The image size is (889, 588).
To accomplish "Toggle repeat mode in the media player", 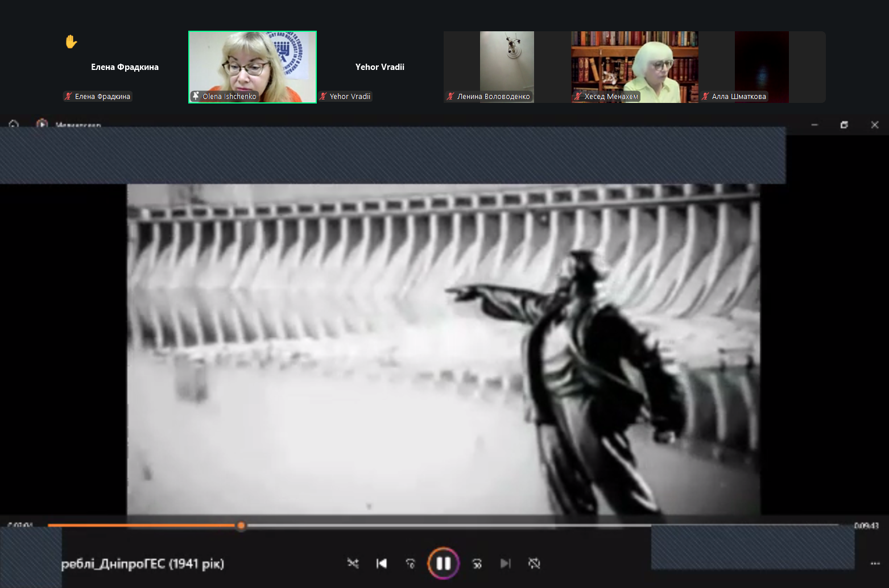I will pos(534,563).
